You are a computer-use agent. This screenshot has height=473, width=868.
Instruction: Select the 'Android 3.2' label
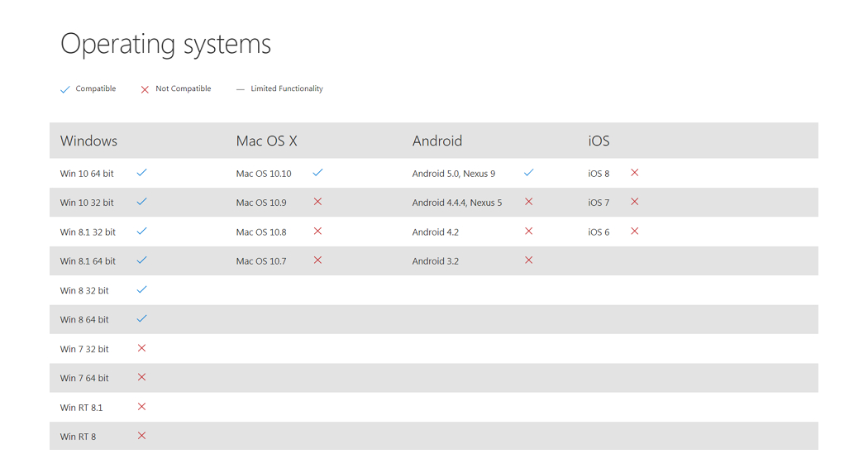(x=436, y=260)
